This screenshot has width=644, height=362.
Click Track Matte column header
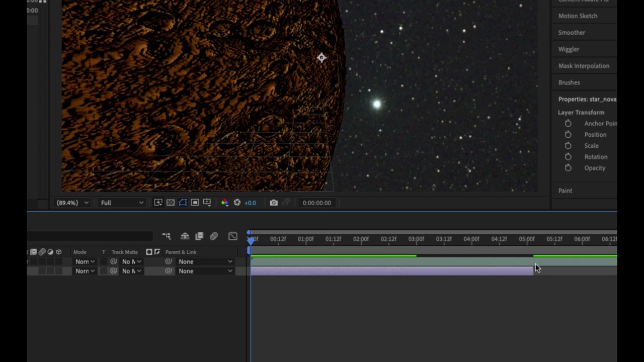click(x=125, y=252)
